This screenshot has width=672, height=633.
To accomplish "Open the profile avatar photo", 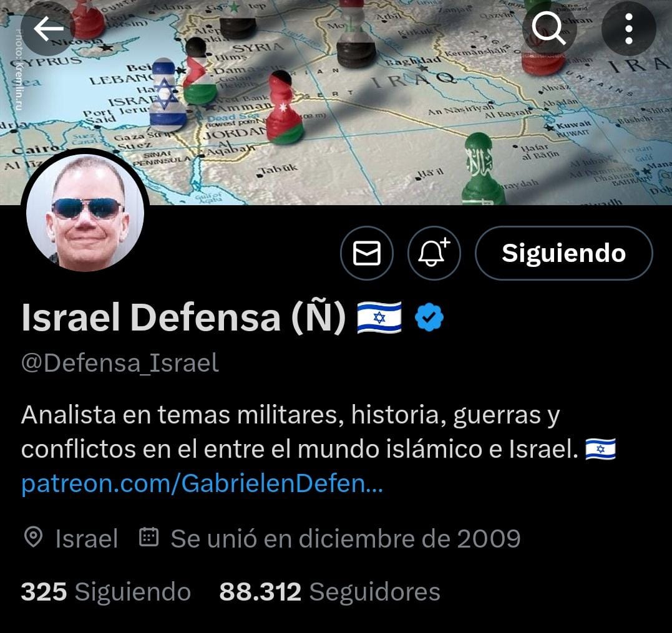I will tap(85, 213).
